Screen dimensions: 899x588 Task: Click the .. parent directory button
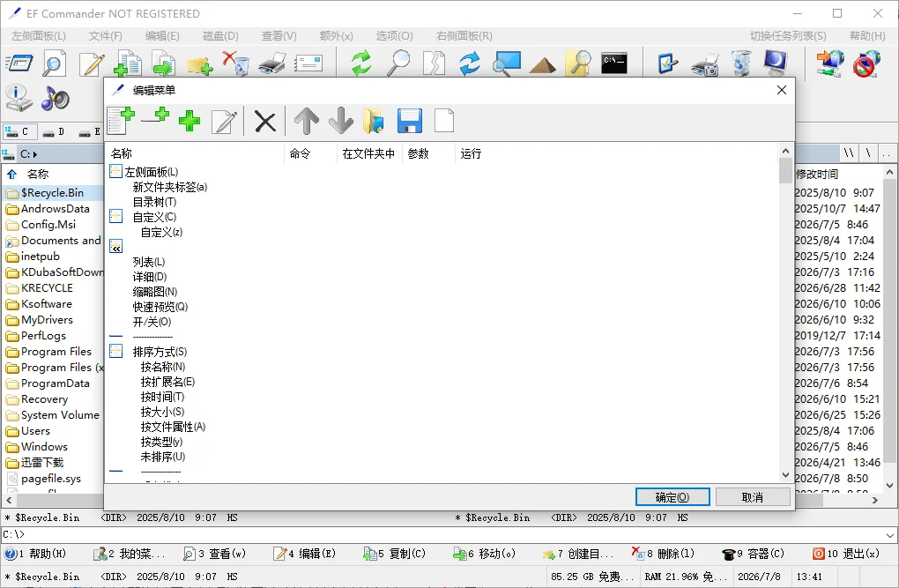point(887,153)
